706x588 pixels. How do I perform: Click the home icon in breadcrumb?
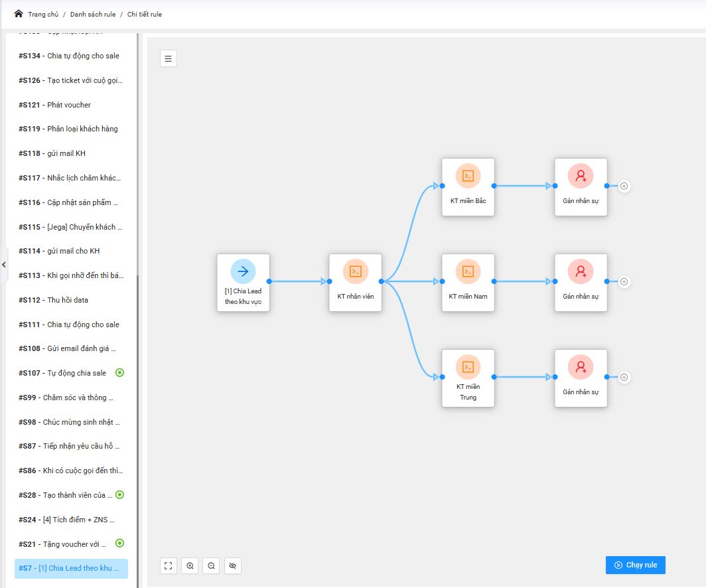(x=19, y=14)
